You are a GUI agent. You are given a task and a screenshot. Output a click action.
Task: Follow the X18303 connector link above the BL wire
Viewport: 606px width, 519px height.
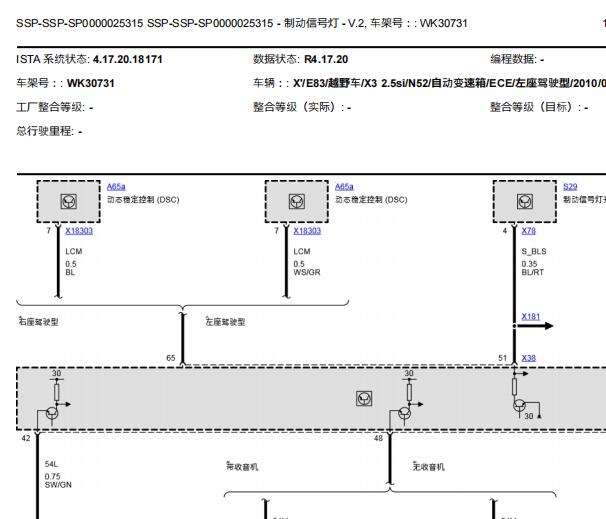pos(79,231)
